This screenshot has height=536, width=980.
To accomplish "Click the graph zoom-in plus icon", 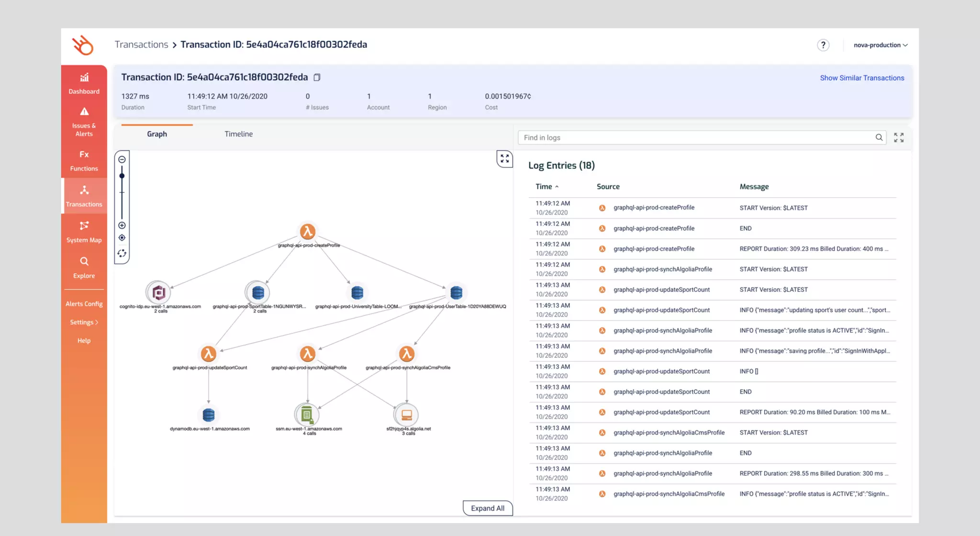I will click(122, 225).
